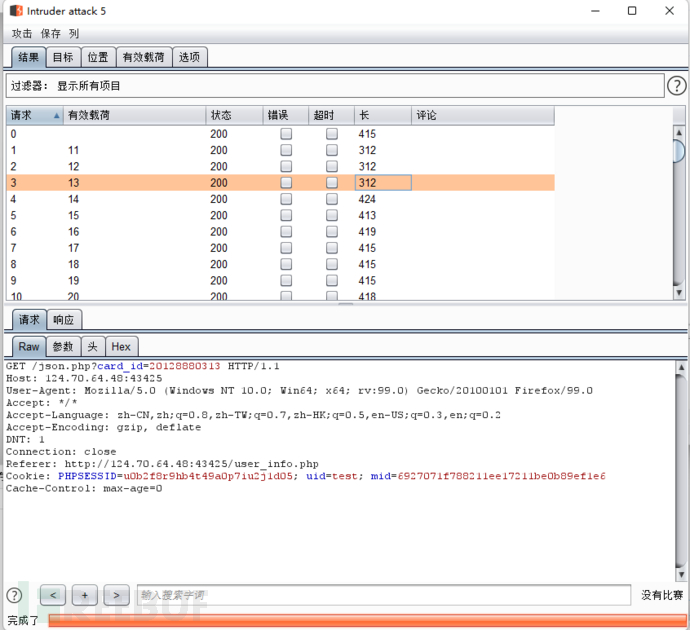The image size is (690, 630).
Task: Switch to the 有效载荷 tab
Action: 143,57
